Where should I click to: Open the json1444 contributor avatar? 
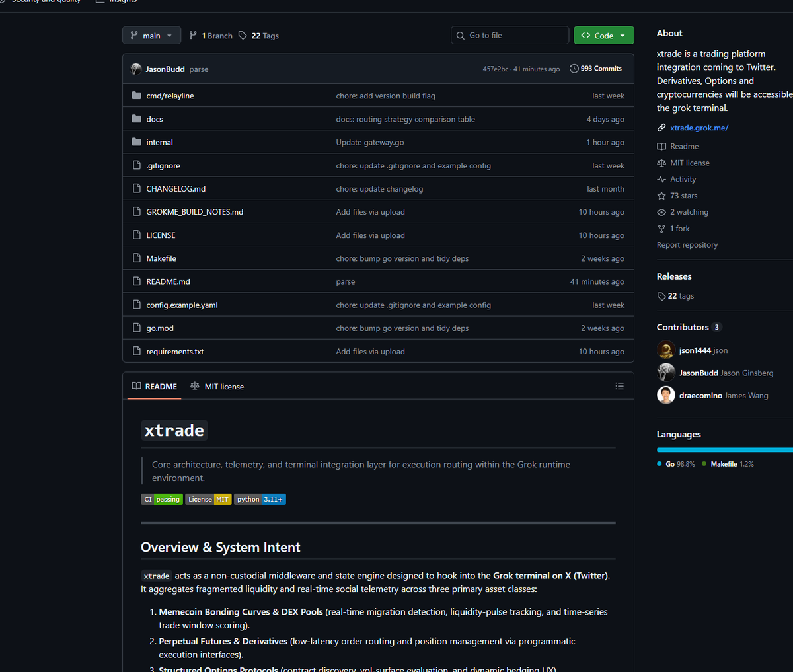coord(666,350)
